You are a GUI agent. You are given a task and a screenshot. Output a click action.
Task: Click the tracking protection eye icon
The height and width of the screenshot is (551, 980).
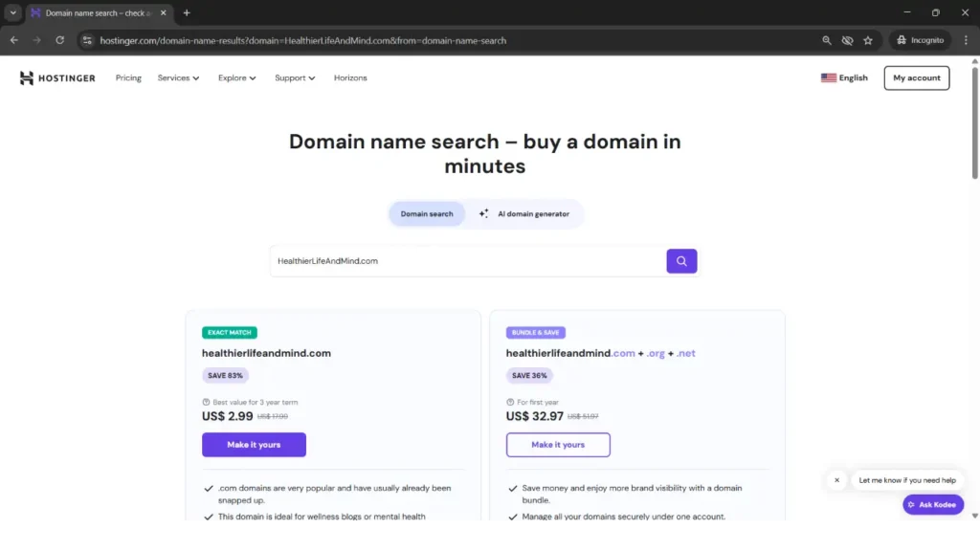(847, 40)
